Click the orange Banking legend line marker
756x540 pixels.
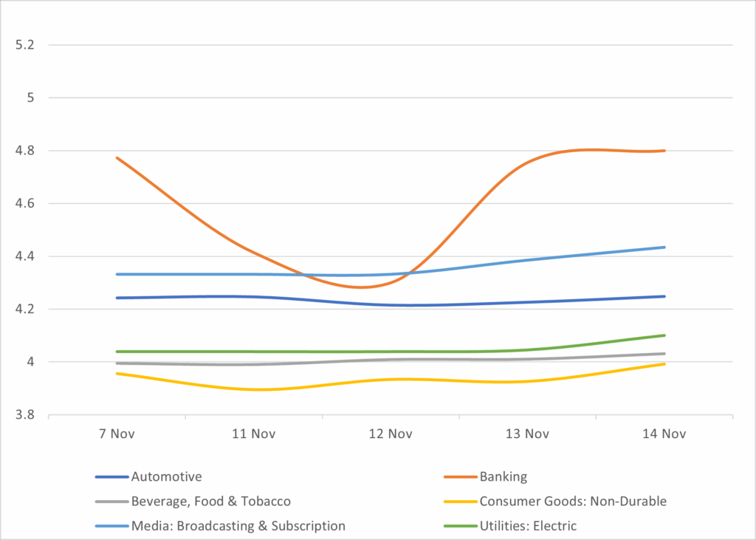tap(461, 477)
